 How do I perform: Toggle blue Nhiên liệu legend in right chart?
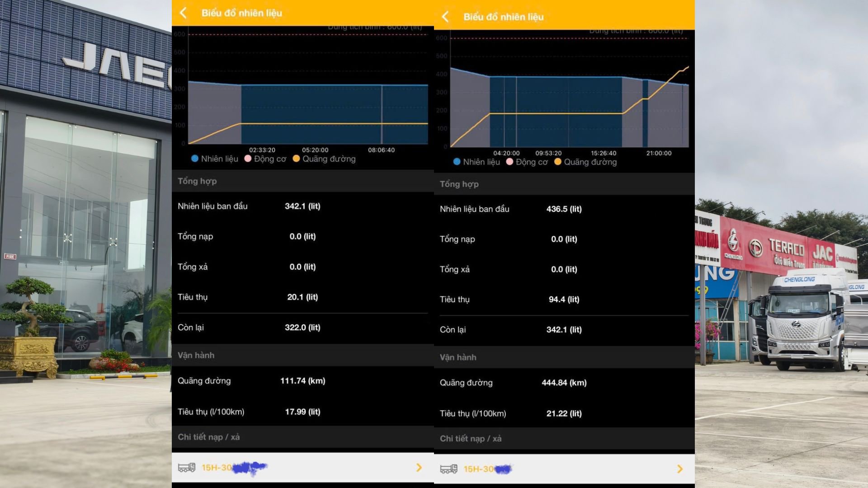[x=476, y=162]
